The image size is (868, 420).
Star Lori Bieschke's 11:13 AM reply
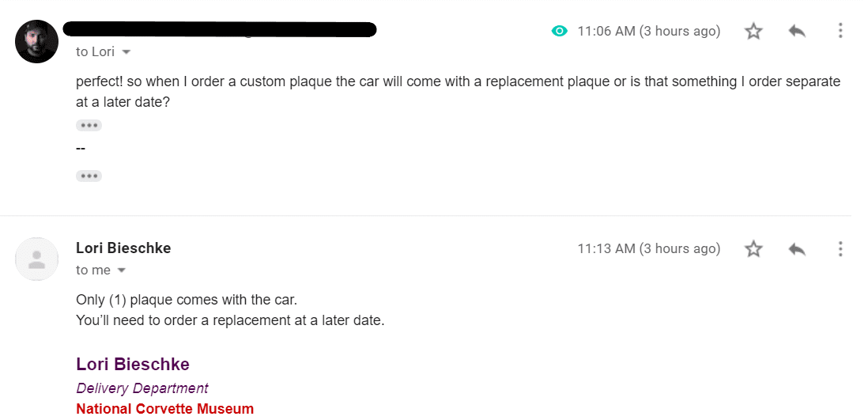753,249
